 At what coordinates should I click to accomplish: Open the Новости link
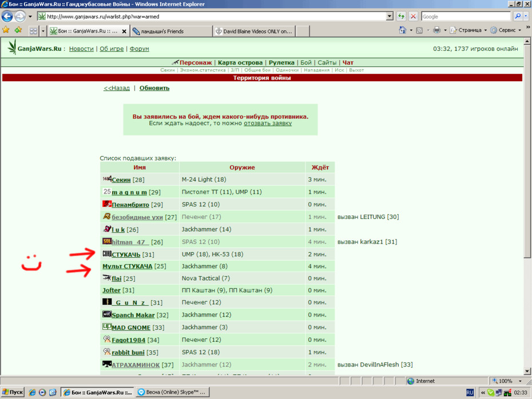coord(81,49)
